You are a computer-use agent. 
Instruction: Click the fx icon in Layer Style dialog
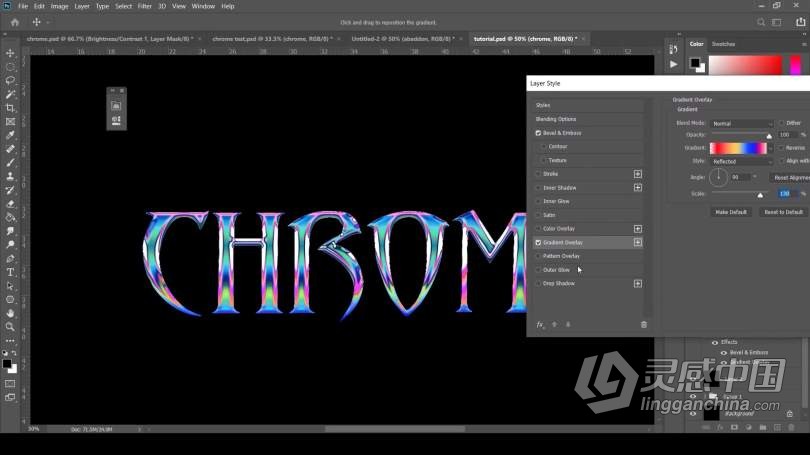click(540, 324)
